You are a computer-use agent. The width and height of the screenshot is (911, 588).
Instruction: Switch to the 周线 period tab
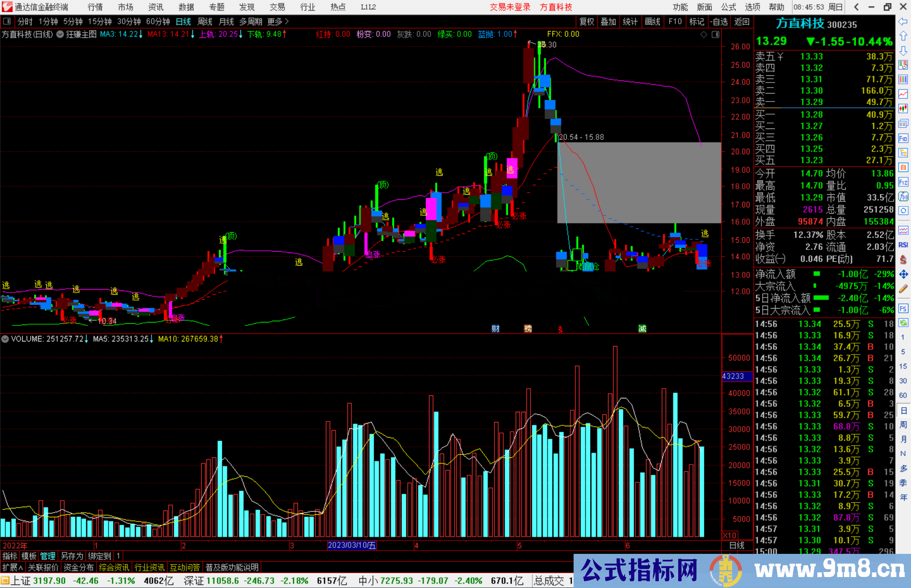[205, 21]
